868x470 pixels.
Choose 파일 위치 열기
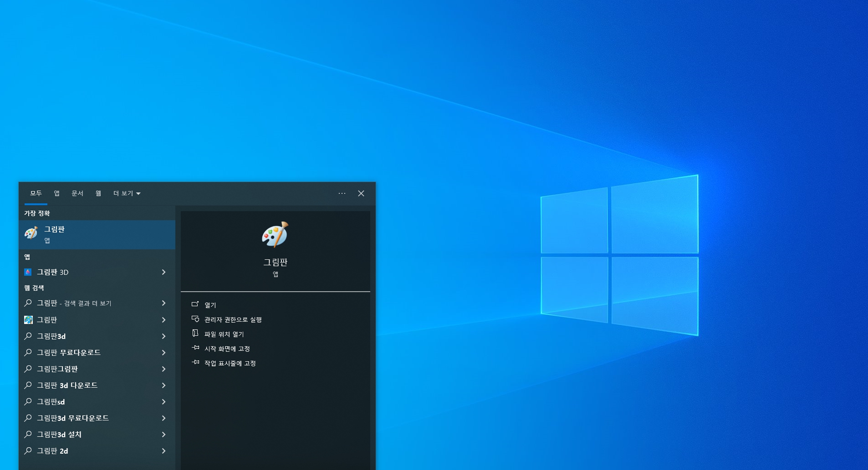224,334
